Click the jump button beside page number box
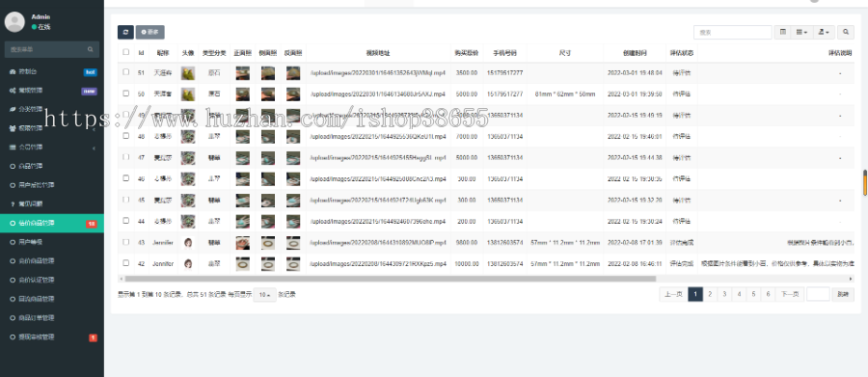 click(843, 294)
